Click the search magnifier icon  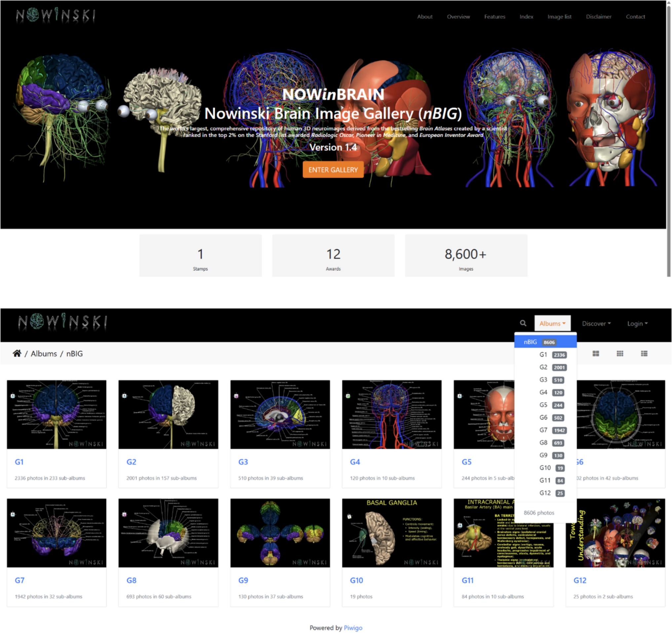point(523,323)
